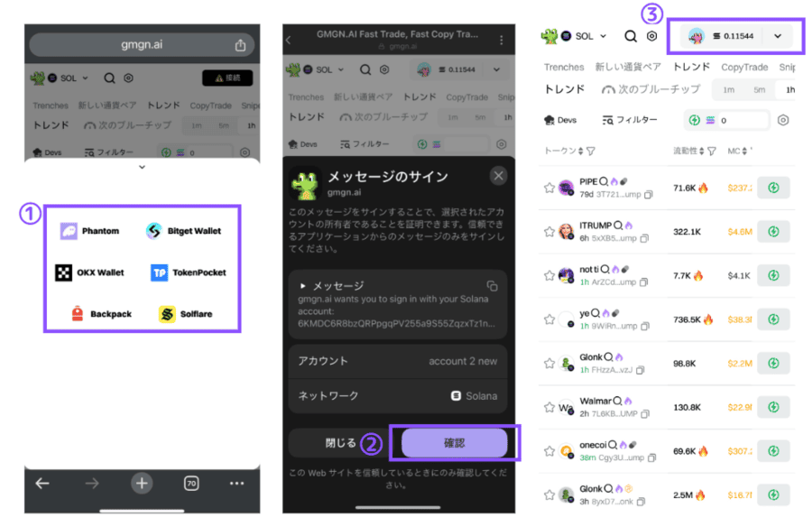Screen dimensions: 812x517
Task: Tap ネットワーク row showing Solana
Action: [397, 396]
